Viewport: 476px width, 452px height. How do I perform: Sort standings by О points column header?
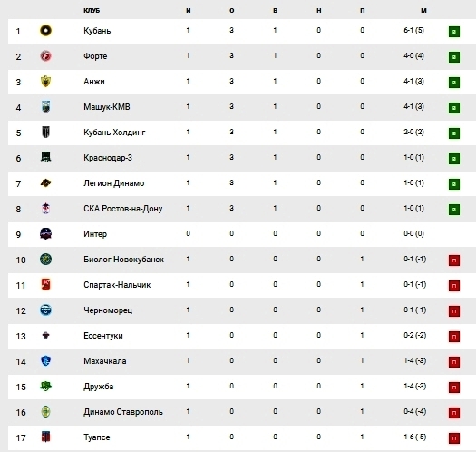click(232, 11)
